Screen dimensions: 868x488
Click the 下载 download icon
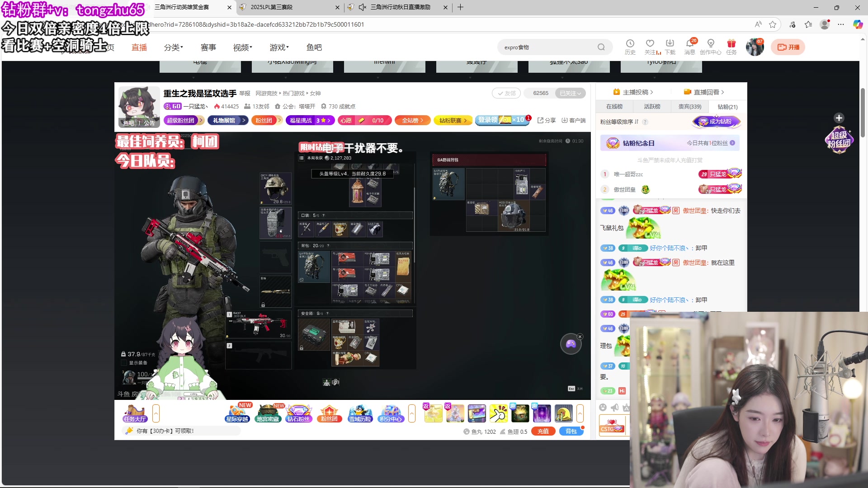coord(670,47)
